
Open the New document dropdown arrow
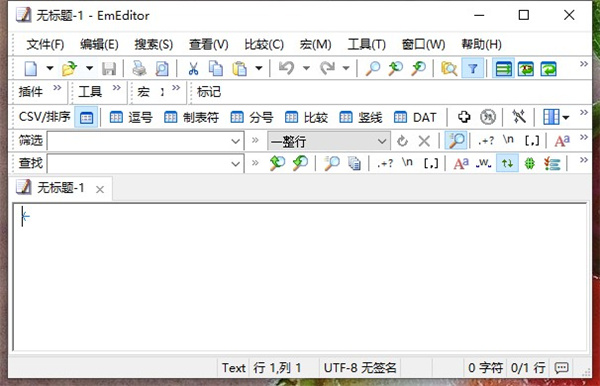49,68
